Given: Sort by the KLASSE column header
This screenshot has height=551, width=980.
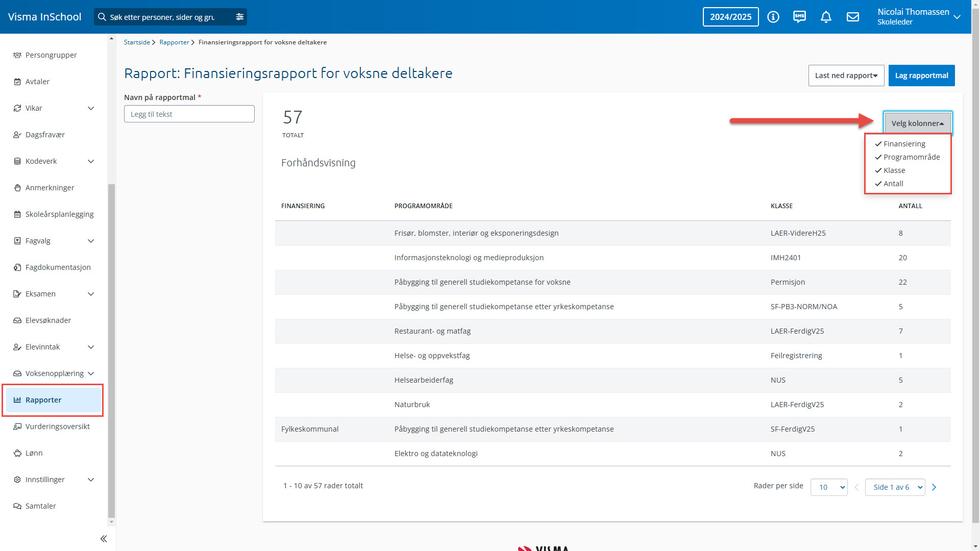Looking at the screenshot, I should pos(781,206).
